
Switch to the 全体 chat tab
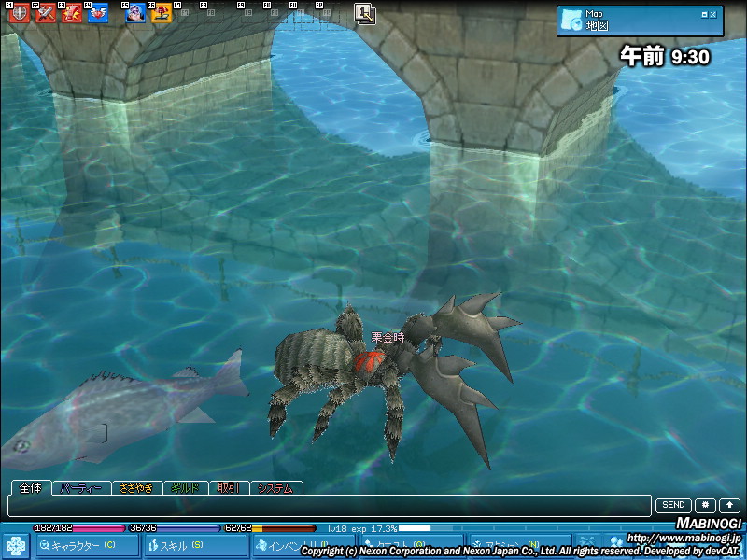(31, 488)
